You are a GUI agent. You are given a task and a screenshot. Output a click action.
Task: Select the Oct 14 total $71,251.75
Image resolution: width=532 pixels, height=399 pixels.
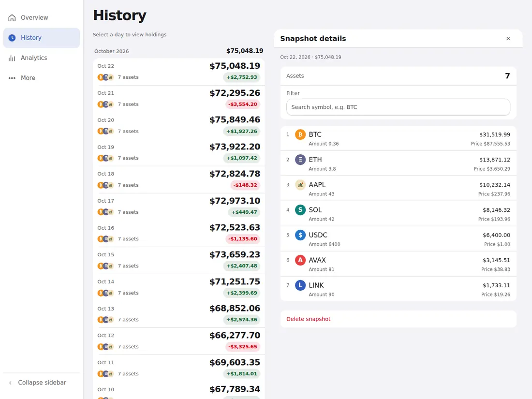[x=235, y=281]
